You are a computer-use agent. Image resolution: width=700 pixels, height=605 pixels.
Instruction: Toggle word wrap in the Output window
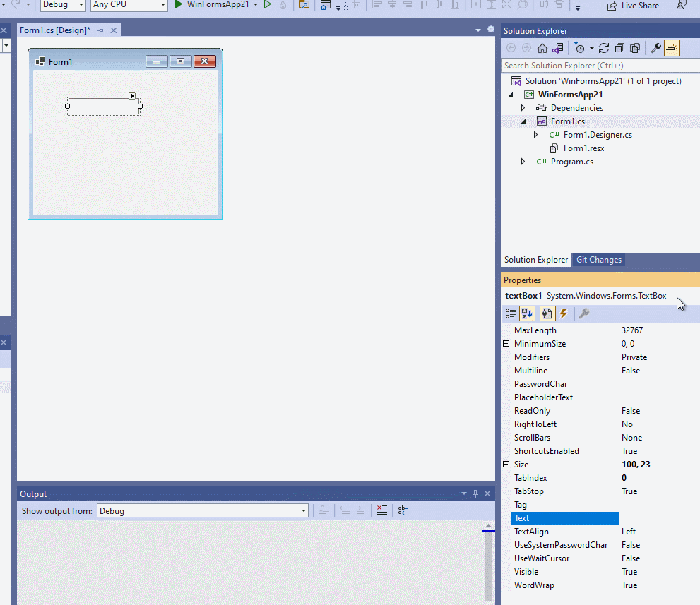403,510
